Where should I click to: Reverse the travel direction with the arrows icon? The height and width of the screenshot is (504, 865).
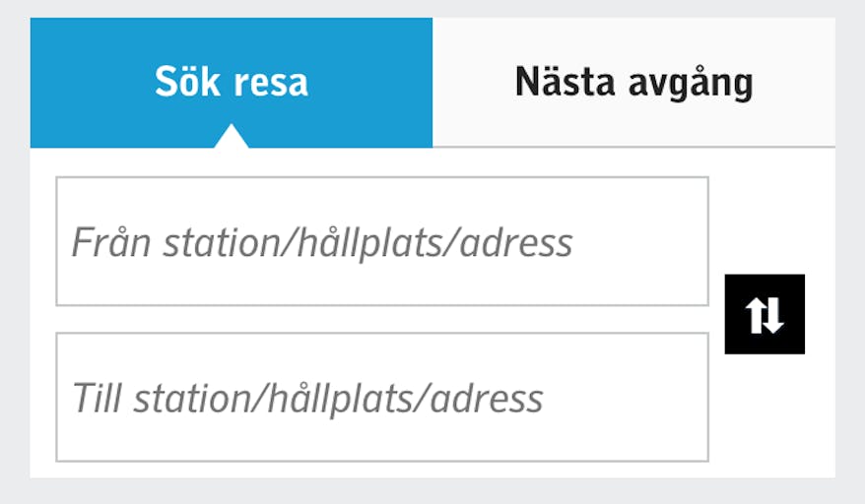[x=765, y=314]
